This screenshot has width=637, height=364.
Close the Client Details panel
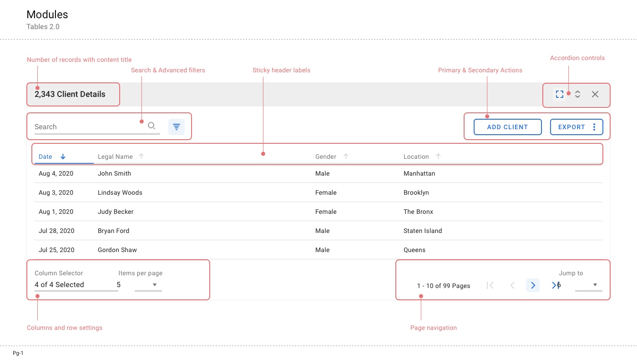click(595, 94)
